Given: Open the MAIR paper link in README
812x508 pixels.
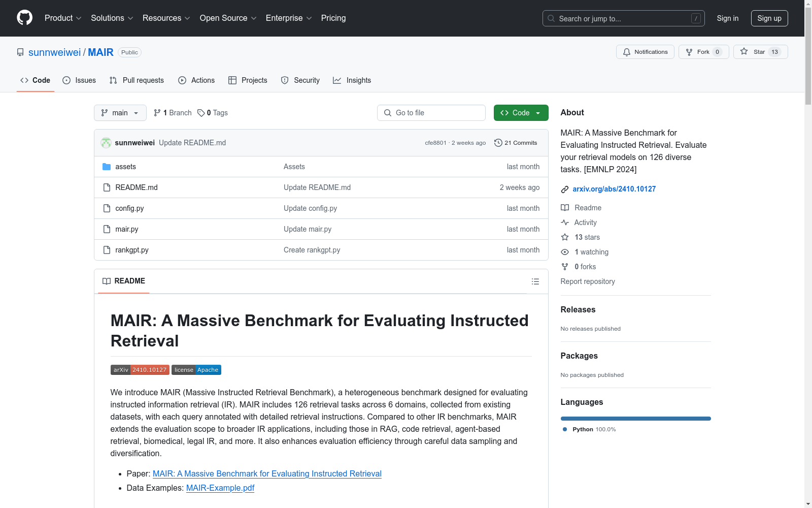Looking at the screenshot, I should point(267,473).
